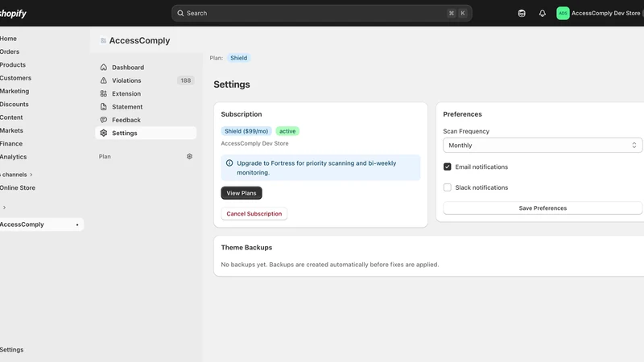Open the Statement document icon

pyautogui.click(x=104, y=107)
